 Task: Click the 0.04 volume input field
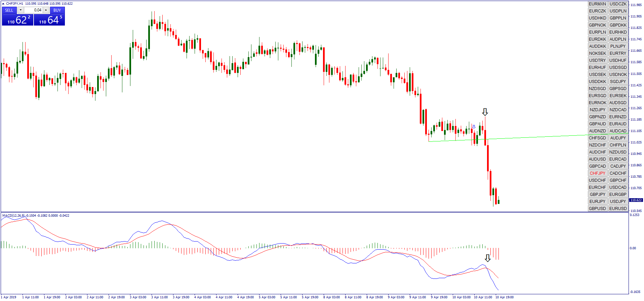pos(33,10)
